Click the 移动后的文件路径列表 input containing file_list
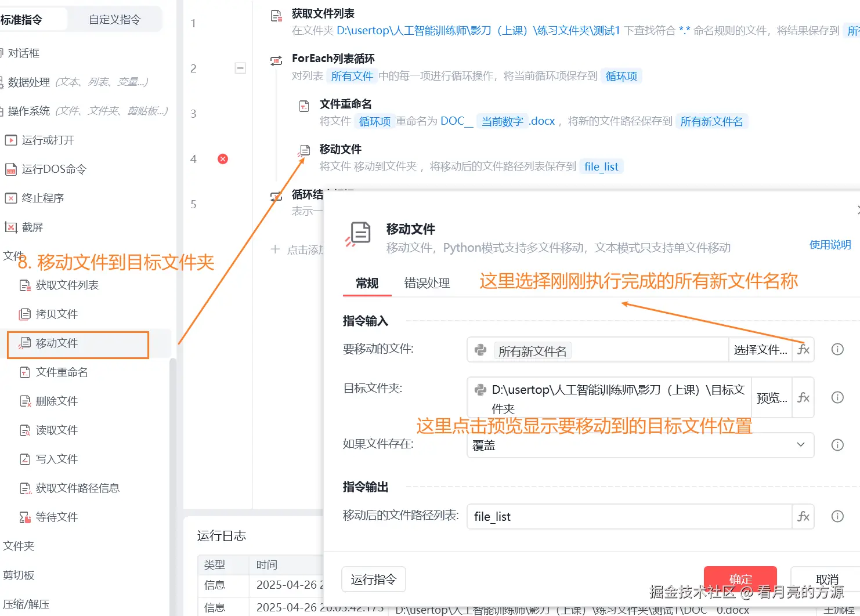 coord(630,516)
